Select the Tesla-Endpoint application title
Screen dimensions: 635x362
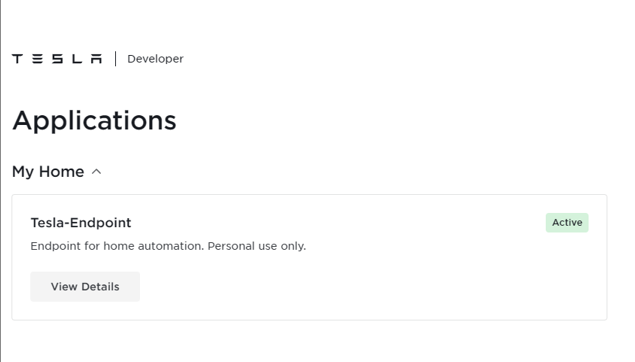[x=81, y=223]
